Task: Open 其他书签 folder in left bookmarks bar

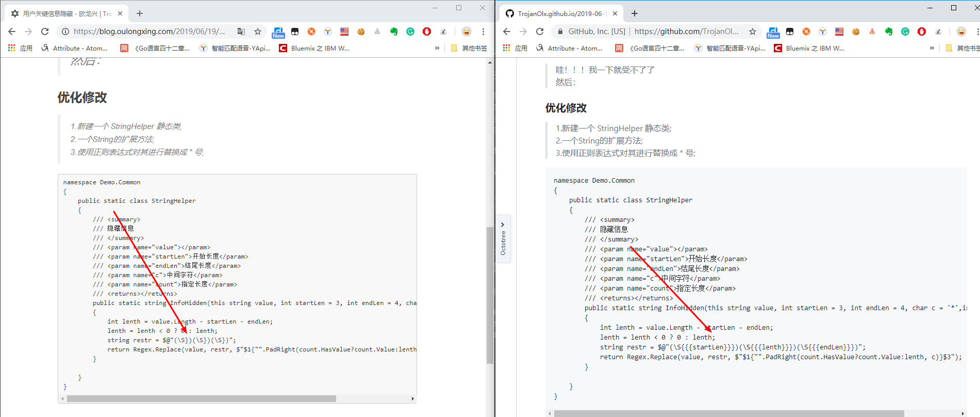Action: [469, 48]
